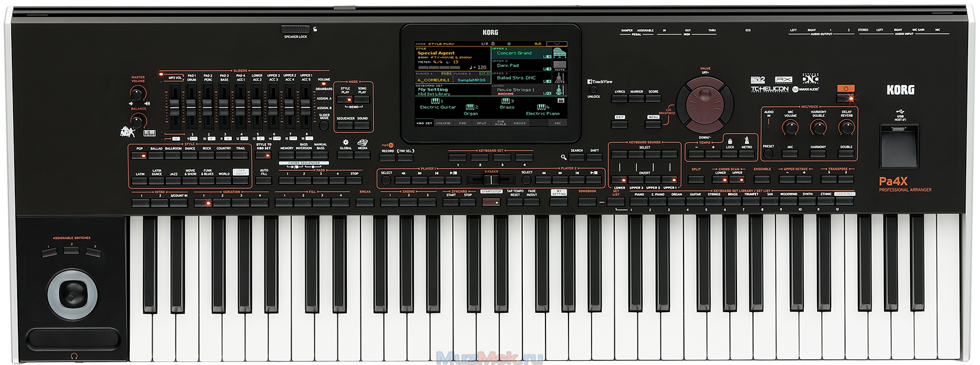Toggle Upper 1 keyboard sound on/off
Screen dimensions: 980x365
point(670,180)
